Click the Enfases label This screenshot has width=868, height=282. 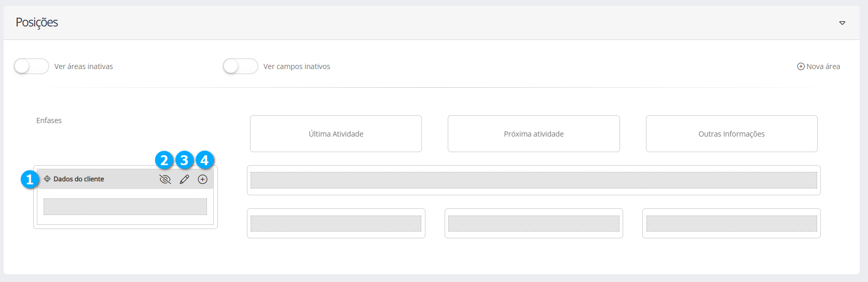click(x=49, y=120)
